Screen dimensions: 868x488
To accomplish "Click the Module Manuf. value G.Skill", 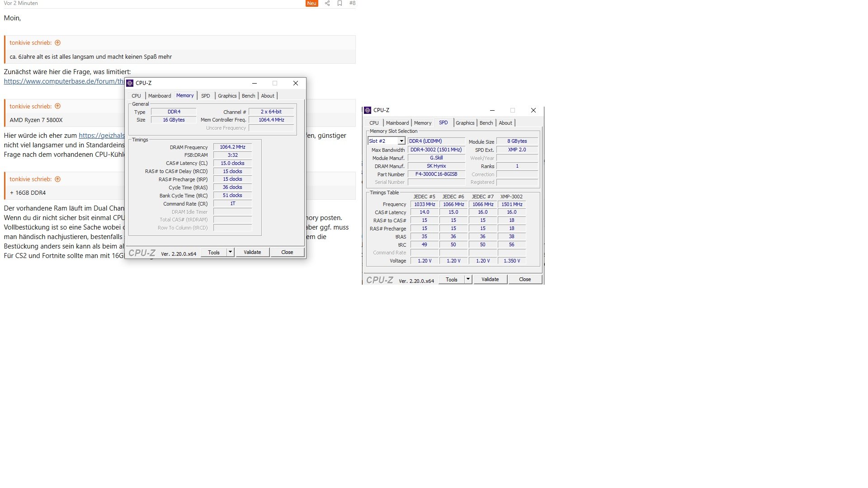I will tap(436, 158).
